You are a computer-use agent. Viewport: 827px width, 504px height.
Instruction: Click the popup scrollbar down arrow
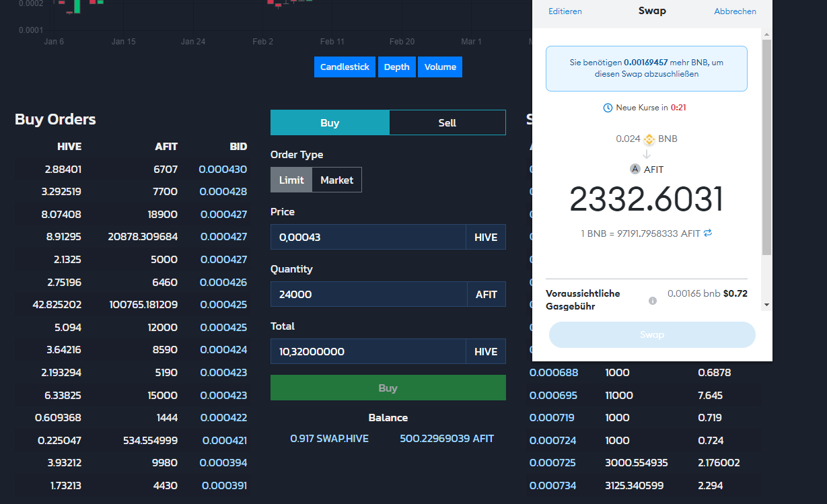click(766, 305)
